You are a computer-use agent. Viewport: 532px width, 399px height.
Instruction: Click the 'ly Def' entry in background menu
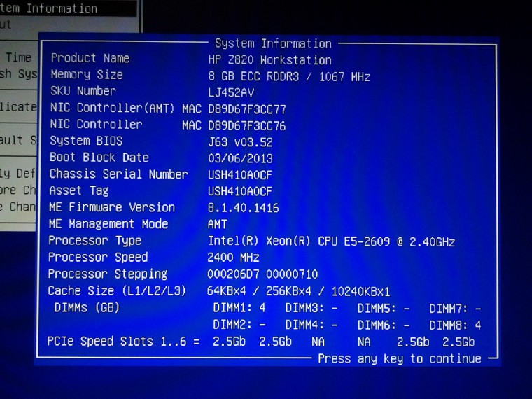click(x=17, y=174)
